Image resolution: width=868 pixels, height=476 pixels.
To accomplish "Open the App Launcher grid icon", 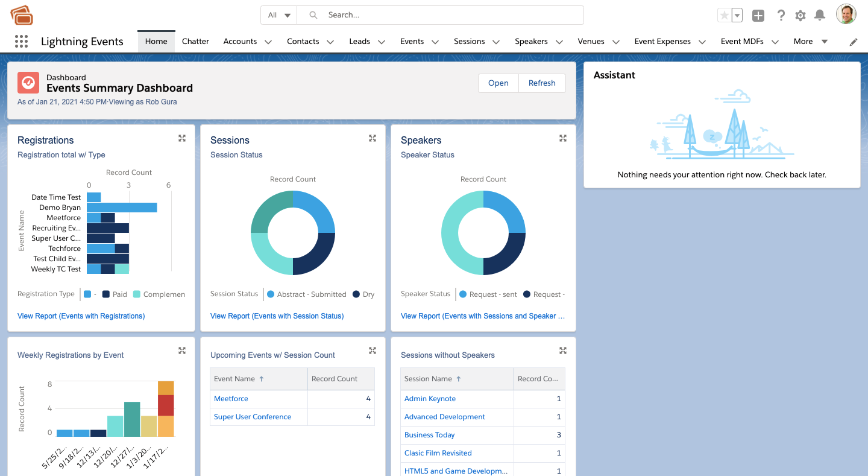I will [x=22, y=41].
